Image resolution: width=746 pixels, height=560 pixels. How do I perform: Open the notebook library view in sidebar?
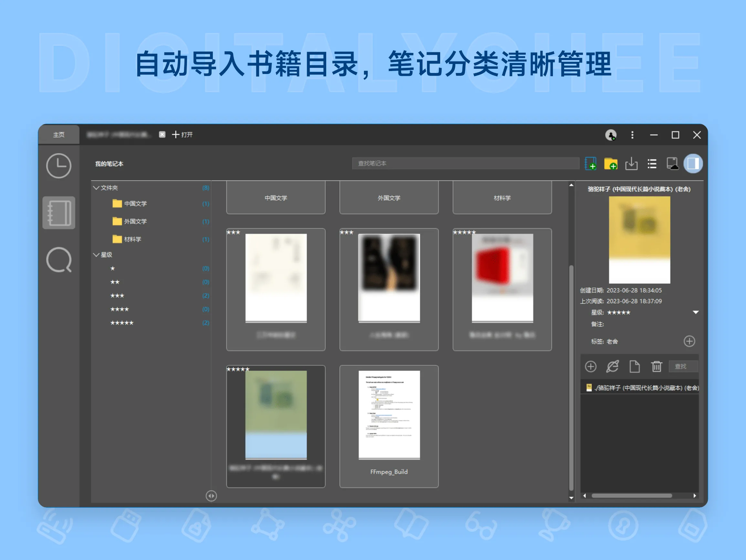pos(59,213)
